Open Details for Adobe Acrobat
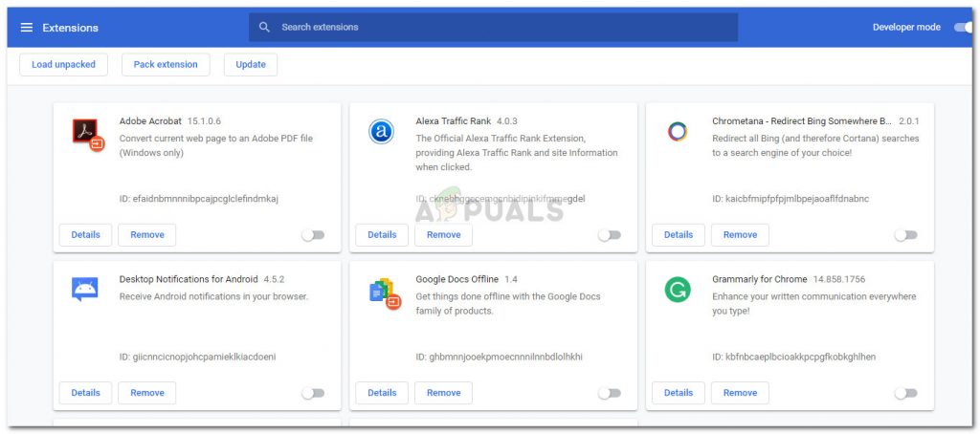 click(85, 235)
